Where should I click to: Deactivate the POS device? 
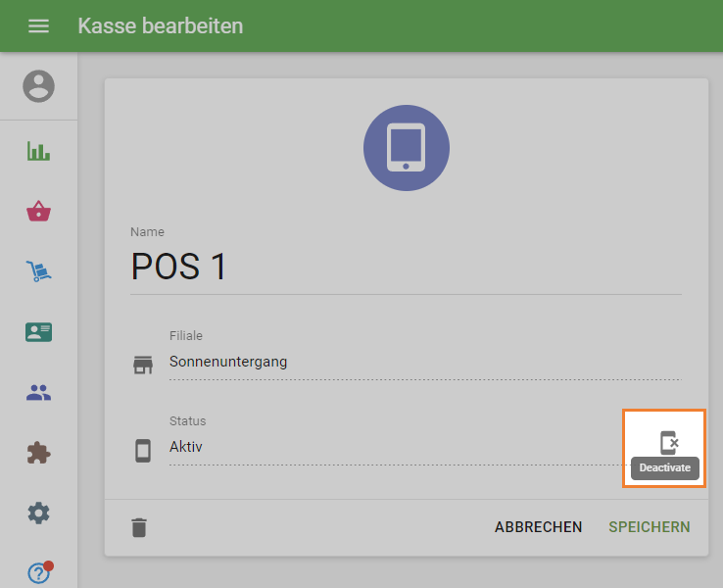pyautogui.click(x=668, y=443)
